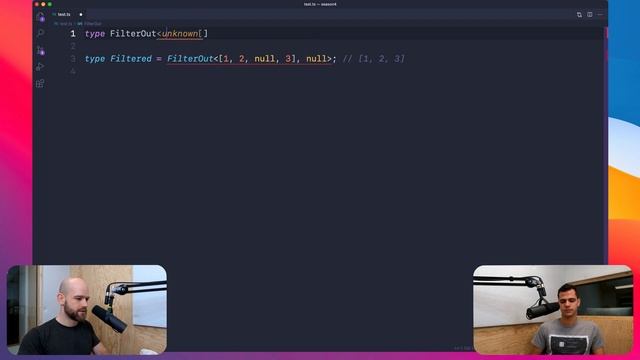Open the Explorer view in activity bar
This screenshot has width=640, height=360.
[x=40, y=17]
